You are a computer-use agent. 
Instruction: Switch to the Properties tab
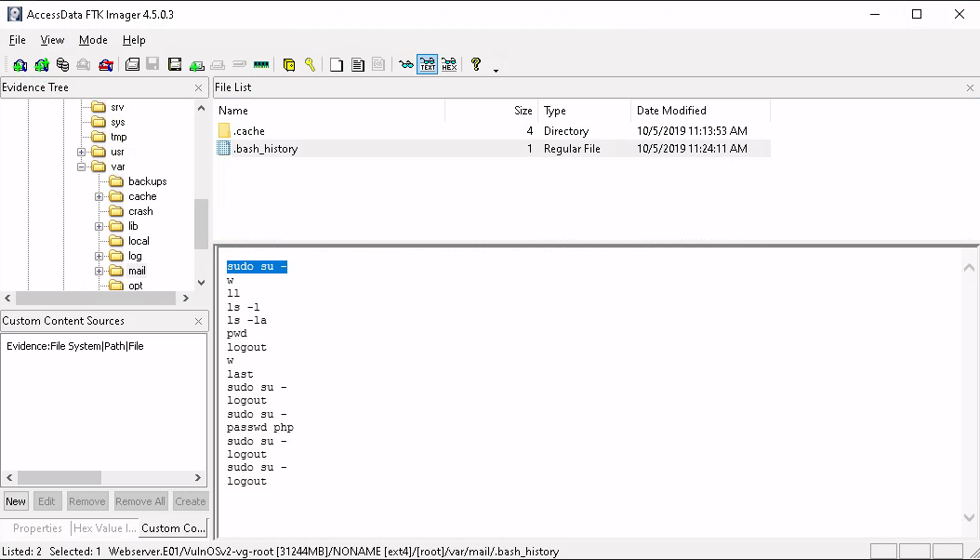click(x=37, y=528)
